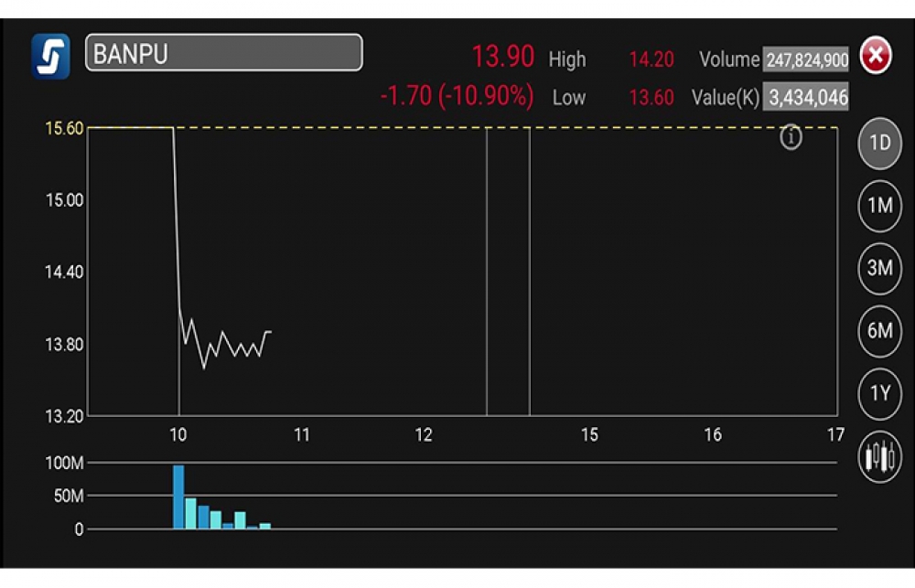Close the chart with the red X button
Viewport: 915px width, 588px height.
coord(876,56)
